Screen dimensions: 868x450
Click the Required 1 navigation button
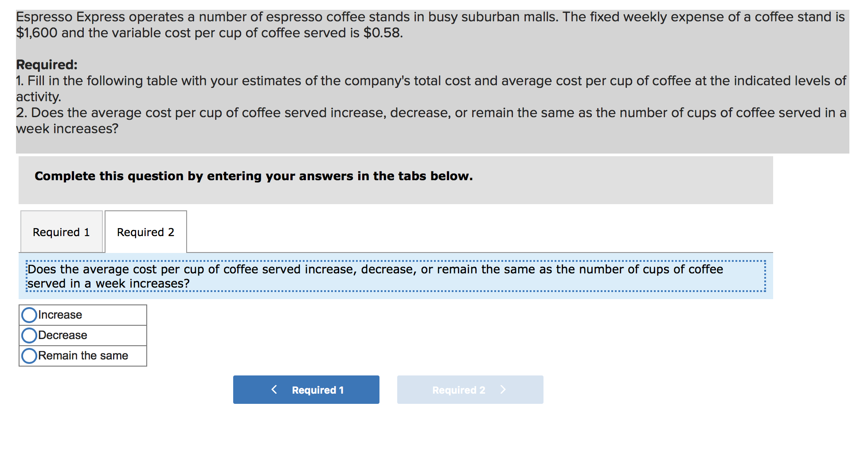pyautogui.click(x=306, y=390)
